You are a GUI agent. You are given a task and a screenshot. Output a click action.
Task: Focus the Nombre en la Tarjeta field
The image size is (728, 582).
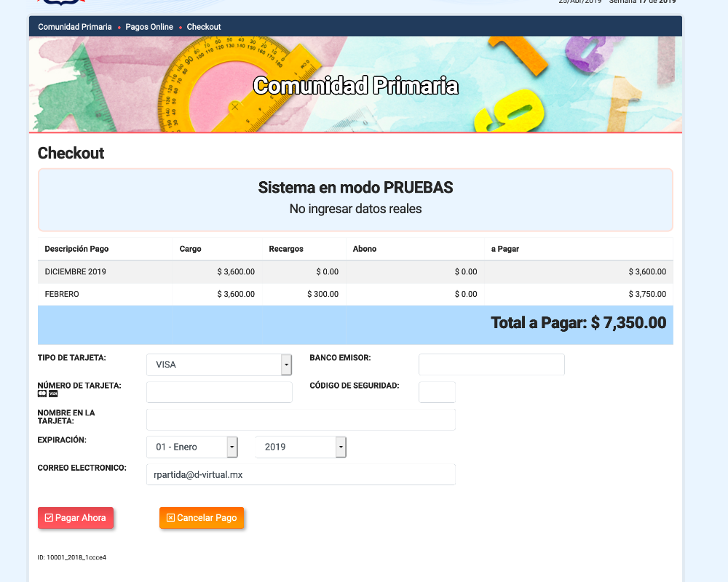[x=301, y=420]
